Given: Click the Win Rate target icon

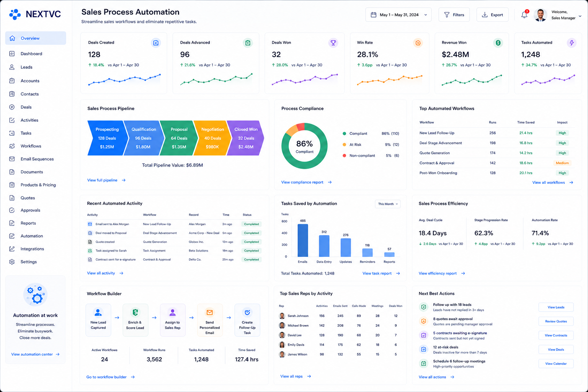Looking at the screenshot, I should [418, 43].
